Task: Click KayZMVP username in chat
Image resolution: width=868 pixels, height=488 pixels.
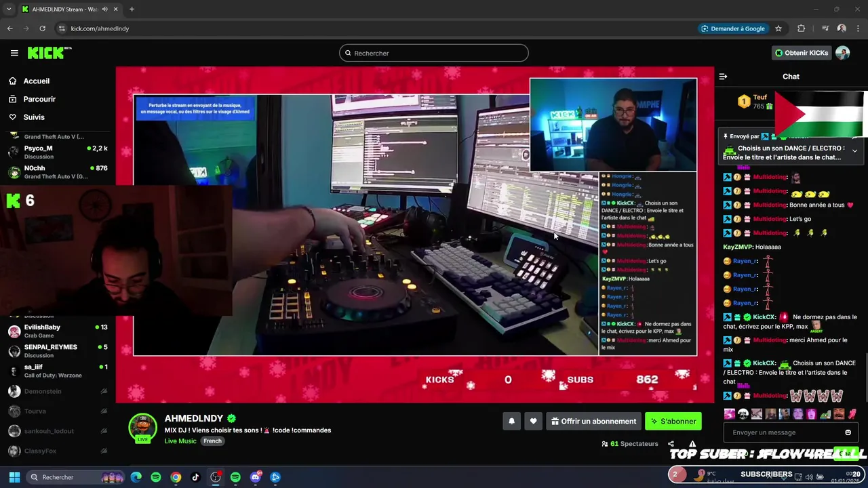Action: [736, 247]
